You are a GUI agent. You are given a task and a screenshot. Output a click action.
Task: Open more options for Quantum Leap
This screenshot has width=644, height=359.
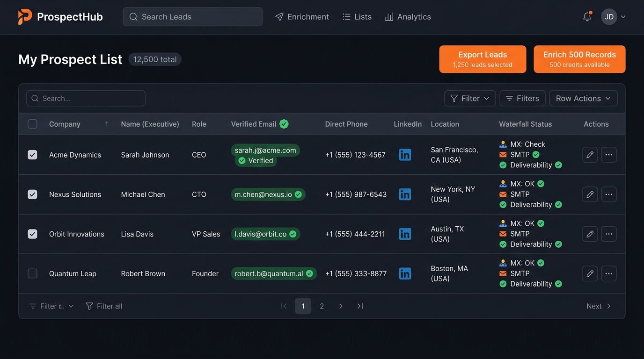608,273
